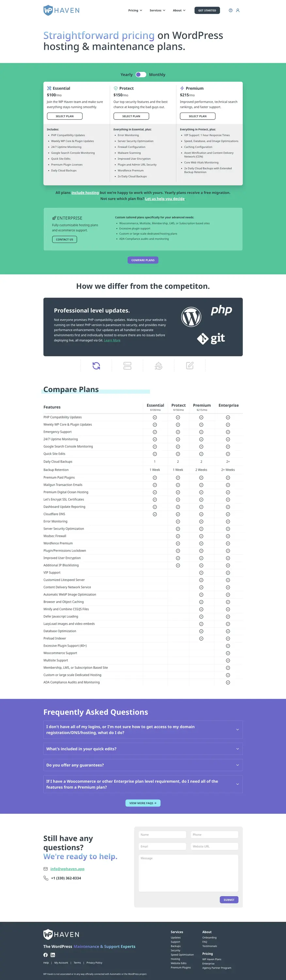
Task: Open the Facebook icon in footer
Action: pos(46,955)
